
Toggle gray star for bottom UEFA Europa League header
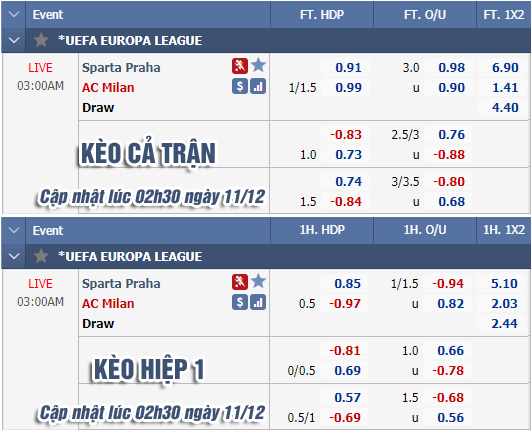pyautogui.click(x=41, y=256)
